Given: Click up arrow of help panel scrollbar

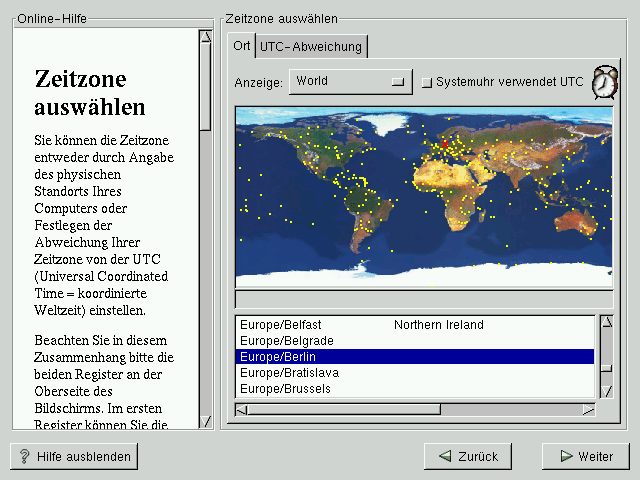Looking at the screenshot, I should pyautogui.click(x=205, y=37).
